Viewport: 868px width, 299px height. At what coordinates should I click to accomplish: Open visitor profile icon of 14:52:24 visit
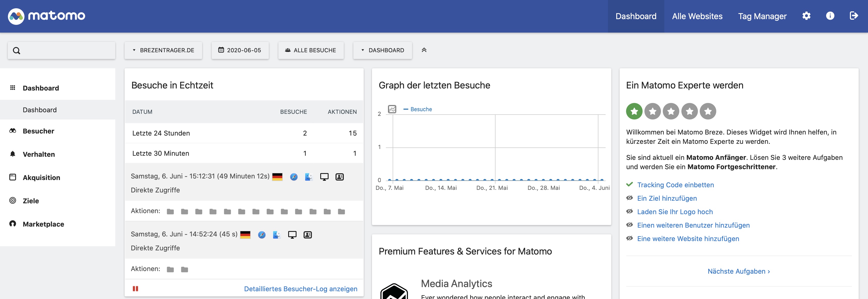[x=308, y=235]
